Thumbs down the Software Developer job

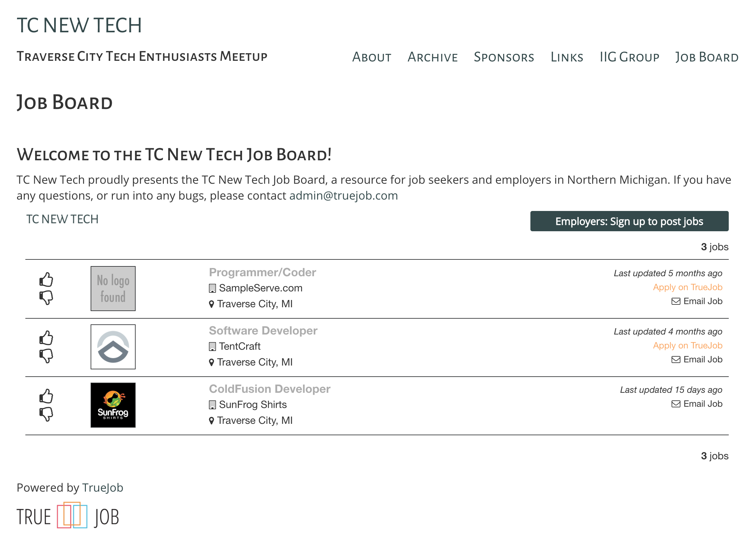click(x=46, y=356)
